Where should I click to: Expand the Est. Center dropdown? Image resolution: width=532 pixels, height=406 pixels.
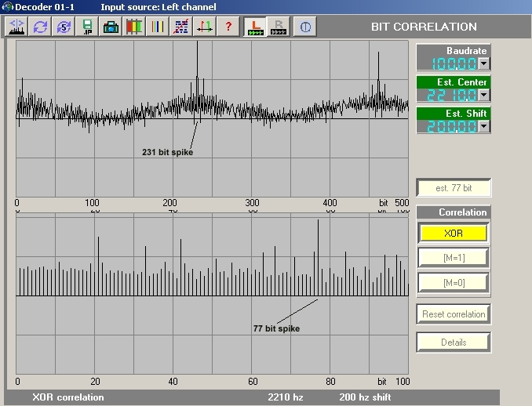pos(483,95)
